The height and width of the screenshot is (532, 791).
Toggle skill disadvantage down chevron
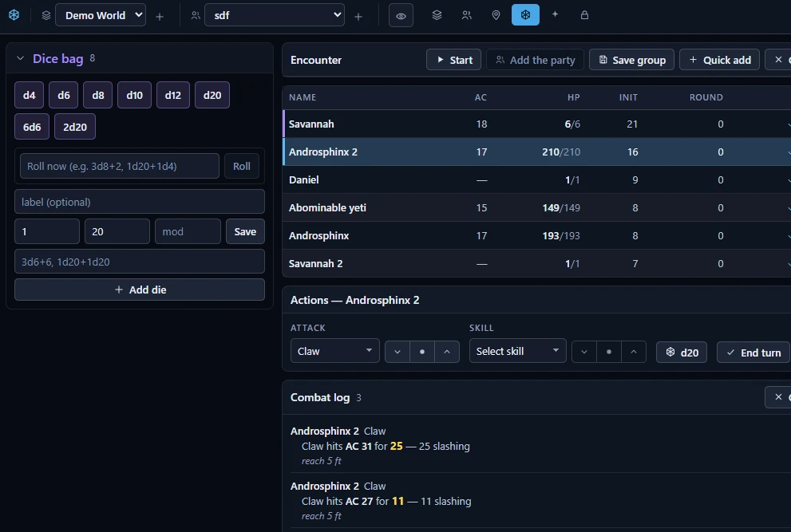pyautogui.click(x=584, y=352)
